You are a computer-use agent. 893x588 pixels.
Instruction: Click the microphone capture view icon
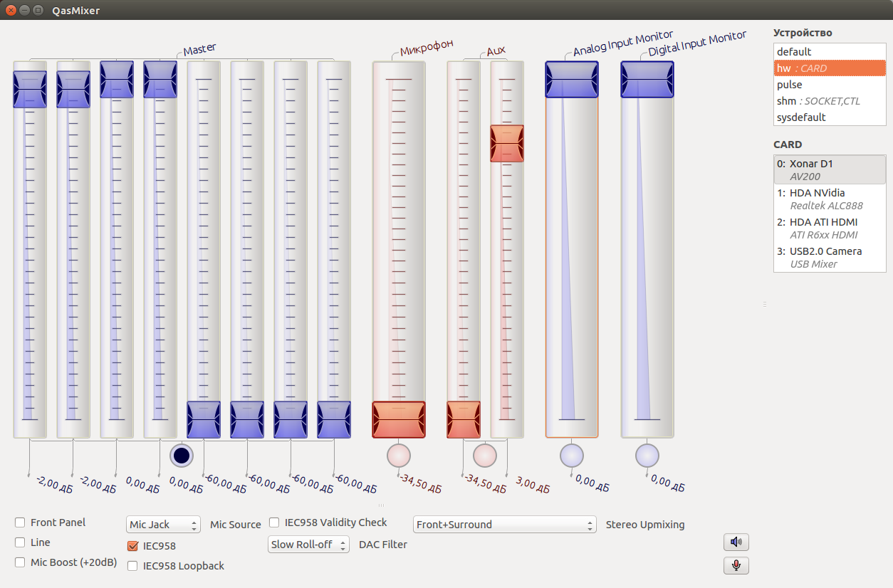(x=736, y=566)
